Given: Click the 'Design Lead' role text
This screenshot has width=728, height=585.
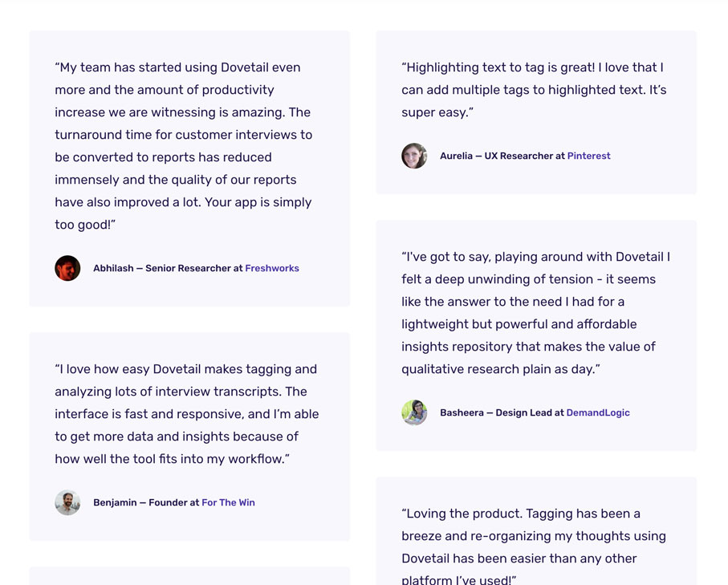Looking at the screenshot, I should pyautogui.click(x=523, y=412).
